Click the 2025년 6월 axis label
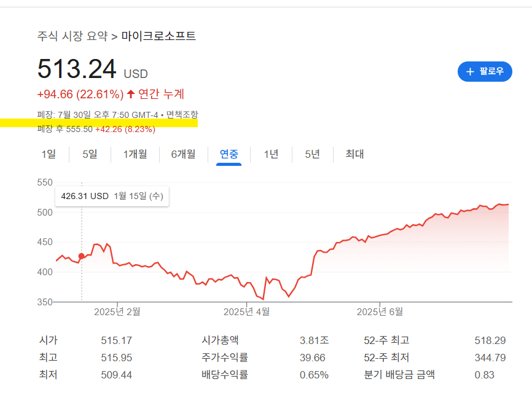 pyautogui.click(x=380, y=312)
